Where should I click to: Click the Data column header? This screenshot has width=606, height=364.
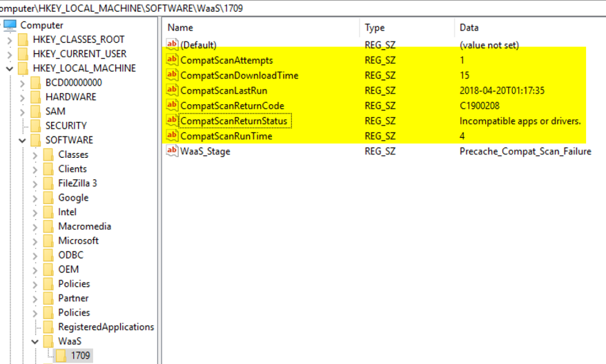[x=469, y=28]
